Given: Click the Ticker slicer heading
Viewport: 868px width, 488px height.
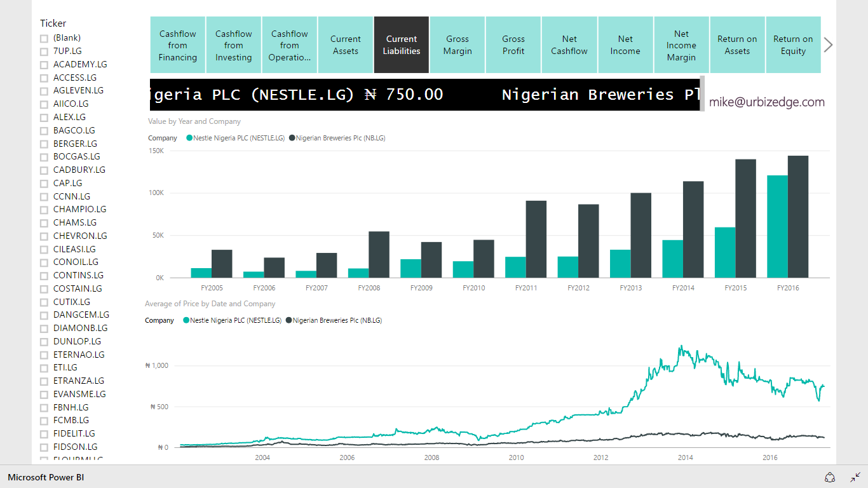Looking at the screenshot, I should coord(53,24).
